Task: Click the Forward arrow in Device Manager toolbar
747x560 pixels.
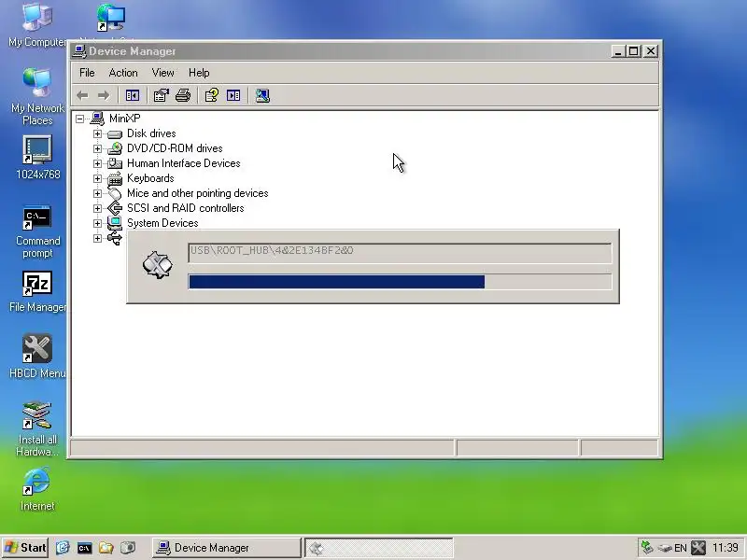Action: click(103, 96)
